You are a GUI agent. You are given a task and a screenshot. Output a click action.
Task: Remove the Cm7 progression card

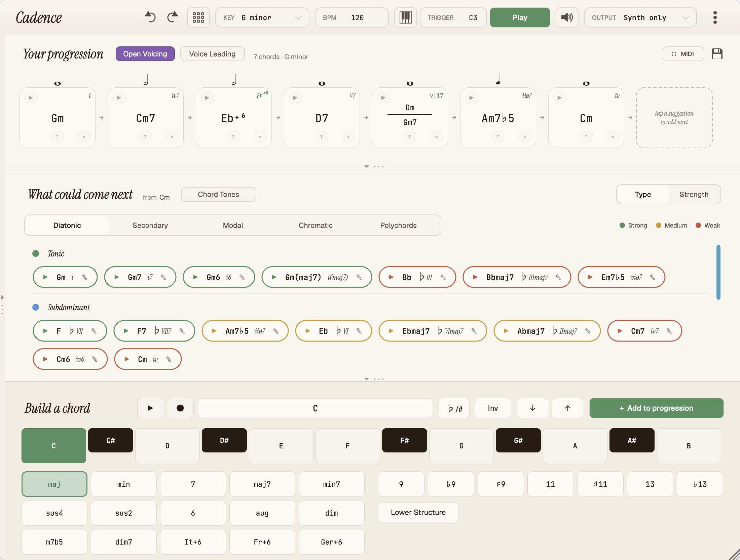[x=172, y=137]
